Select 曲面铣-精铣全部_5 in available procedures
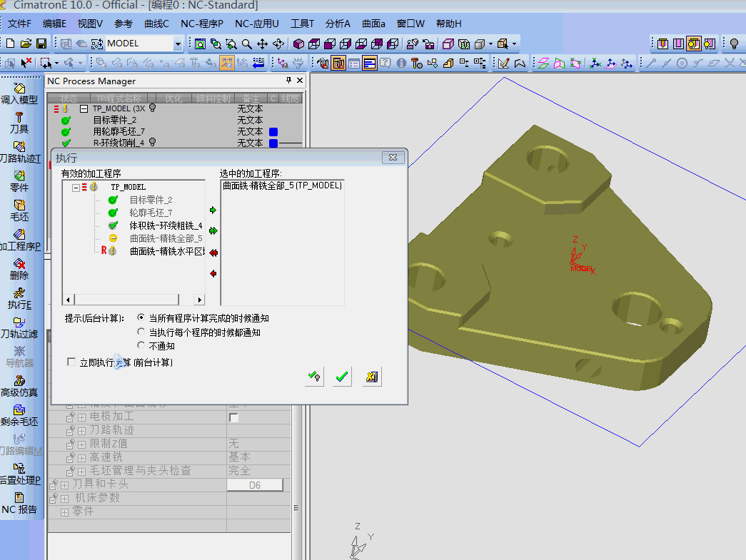This screenshot has height=560, width=746. point(166,239)
